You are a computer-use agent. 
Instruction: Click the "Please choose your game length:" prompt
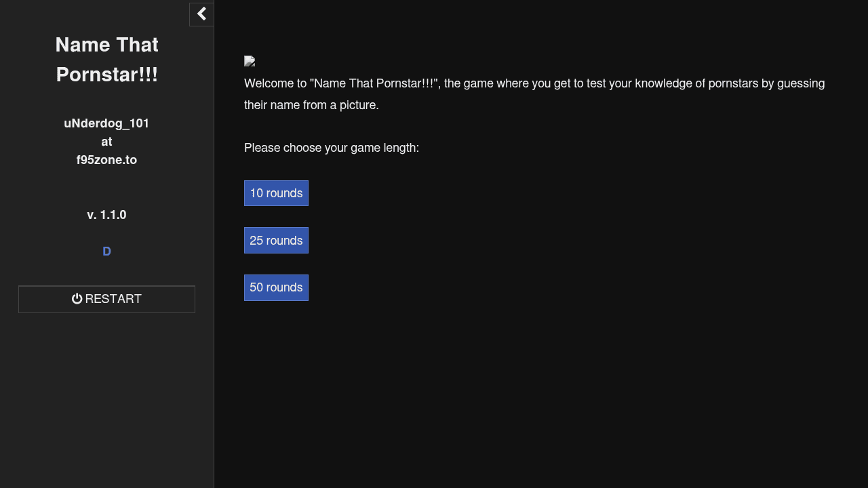[x=332, y=148]
